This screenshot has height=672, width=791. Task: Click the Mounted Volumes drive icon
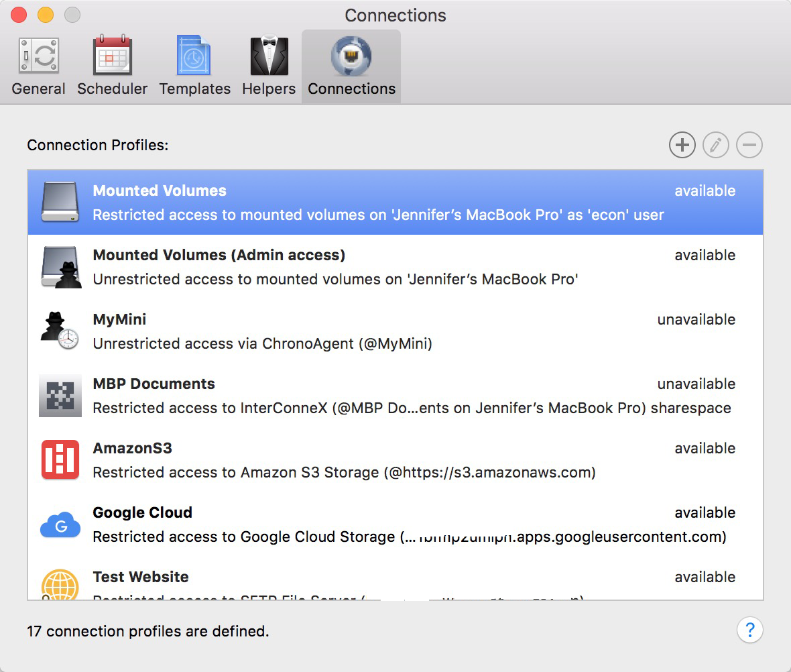pyautogui.click(x=60, y=202)
